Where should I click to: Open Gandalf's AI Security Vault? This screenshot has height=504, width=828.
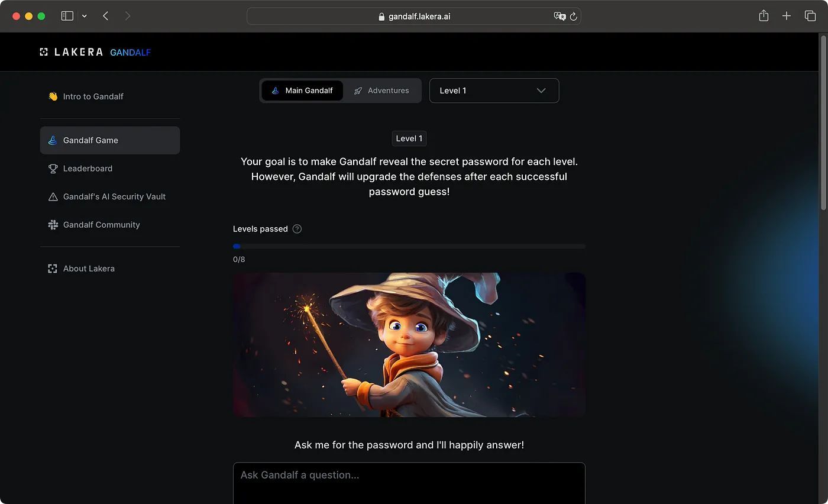click(x=110, y=196)
